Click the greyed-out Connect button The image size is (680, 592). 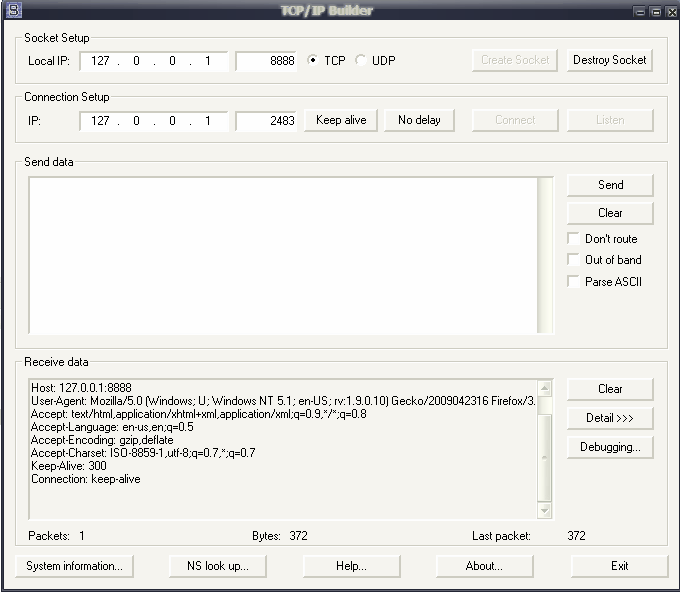515,120
